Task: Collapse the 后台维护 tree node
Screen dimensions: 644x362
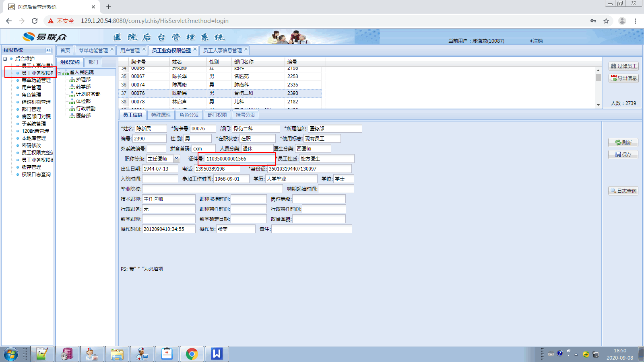Action: point(5,59)
